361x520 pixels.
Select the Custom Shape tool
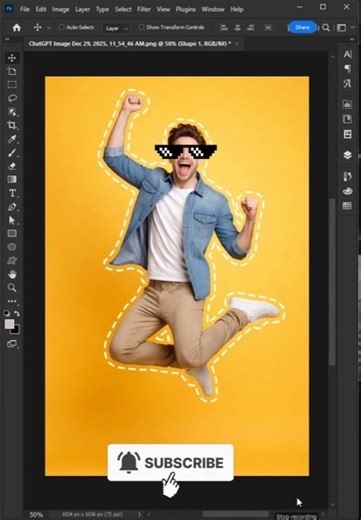click(12, 260)
